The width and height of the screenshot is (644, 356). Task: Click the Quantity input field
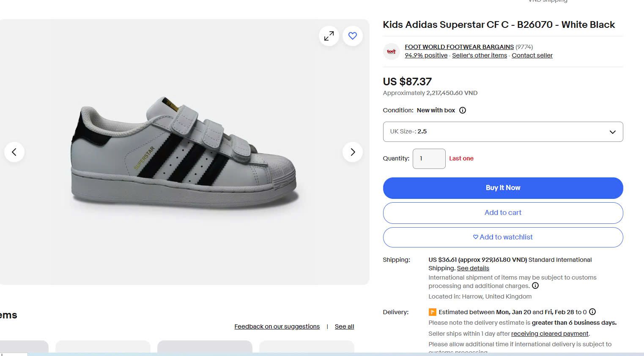point(429,159)
